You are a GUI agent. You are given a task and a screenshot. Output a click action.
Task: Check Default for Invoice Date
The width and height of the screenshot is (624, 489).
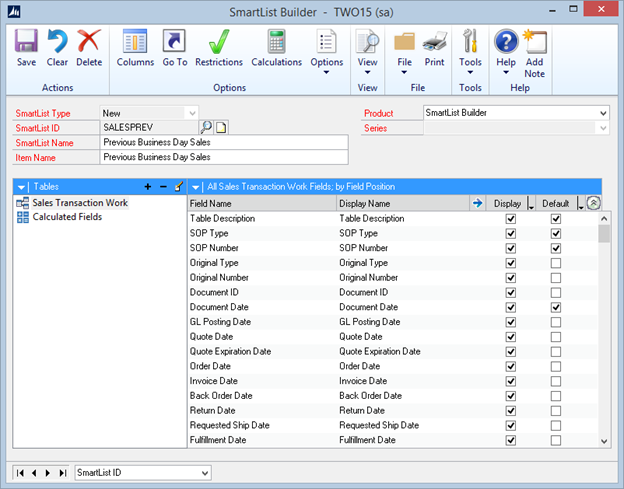(556, 381)
